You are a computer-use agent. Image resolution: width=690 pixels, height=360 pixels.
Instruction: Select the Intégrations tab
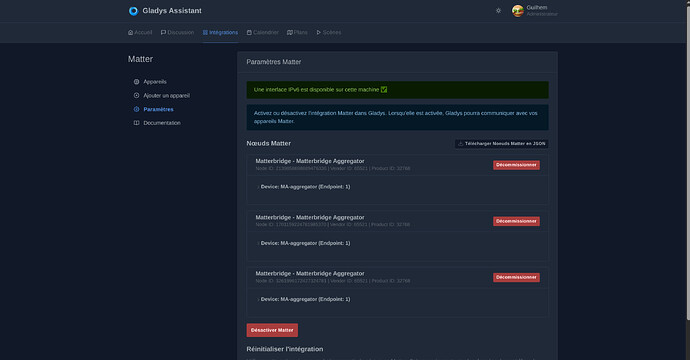[x=220, y=33]
